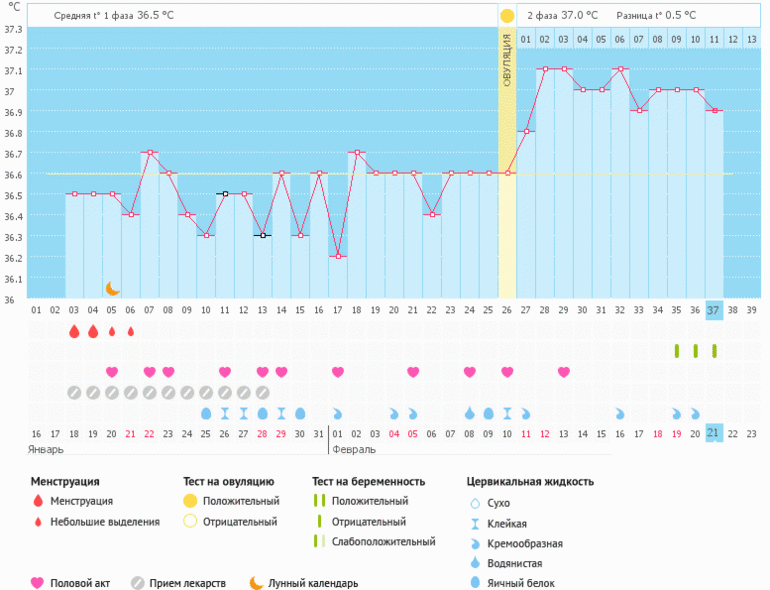
Task: Click the 'Слабоположительный' pregnancy test legend entry
Action: 384,542
